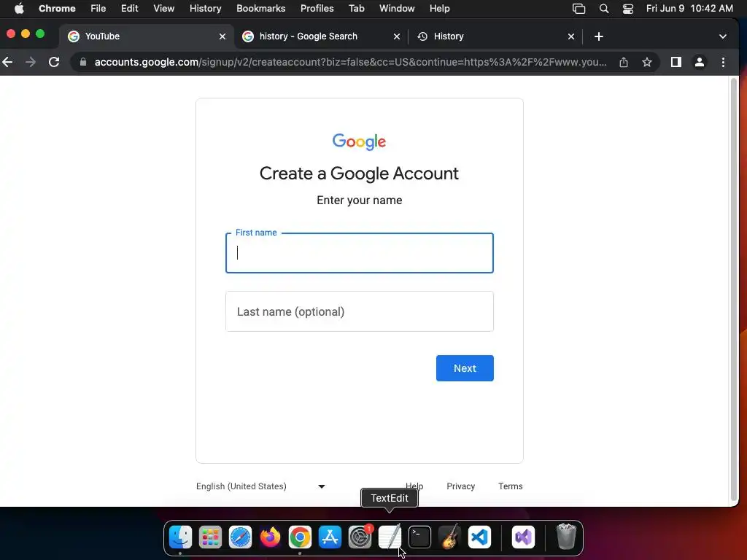The image size is (747, 560).
Task: Click the First name input field
Action: (x=359, y=253)
